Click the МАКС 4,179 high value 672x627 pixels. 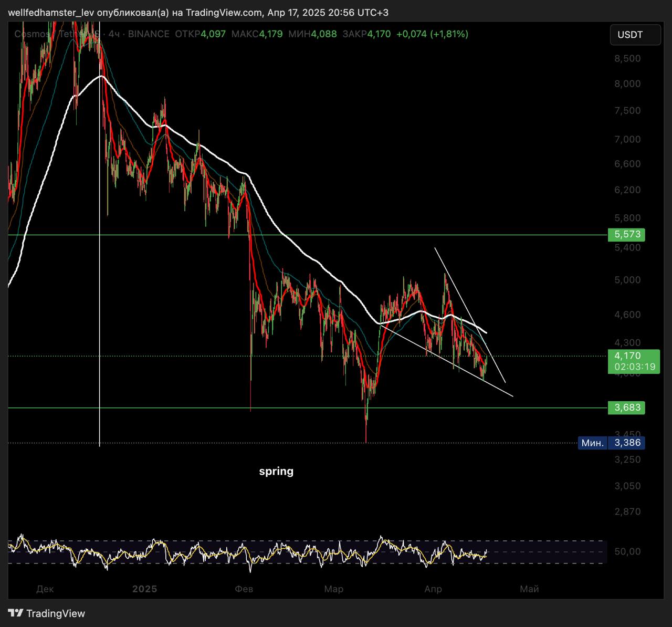pyautogui.click(x=257, y=34)
